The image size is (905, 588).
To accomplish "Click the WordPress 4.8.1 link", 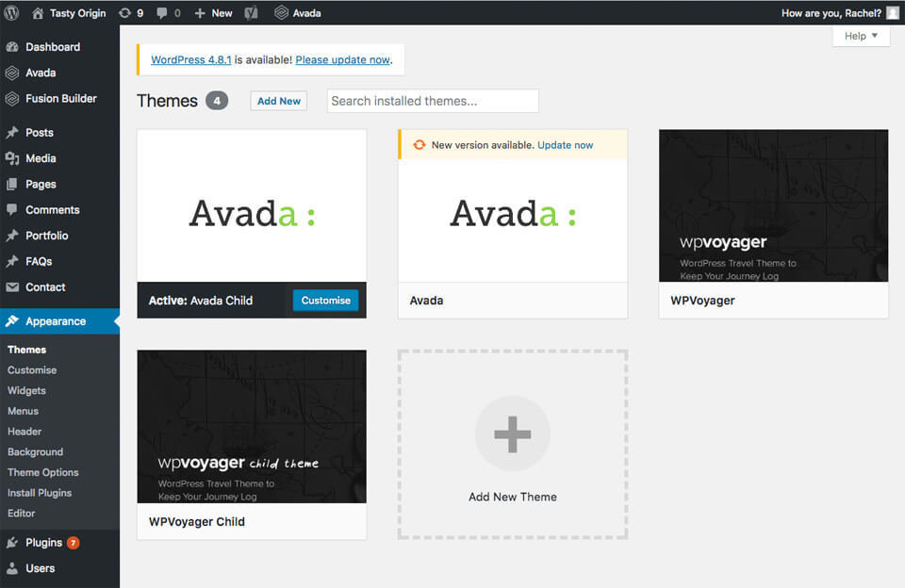I will pos(191,59).
